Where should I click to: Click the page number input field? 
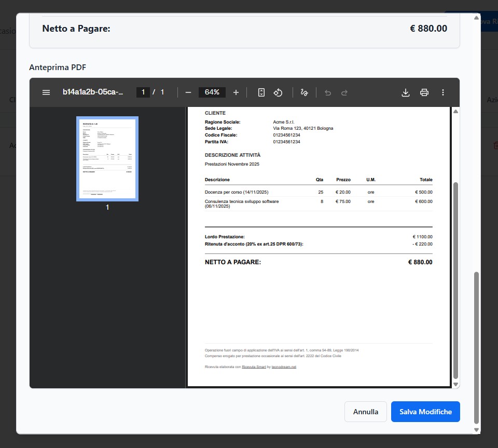143,92
